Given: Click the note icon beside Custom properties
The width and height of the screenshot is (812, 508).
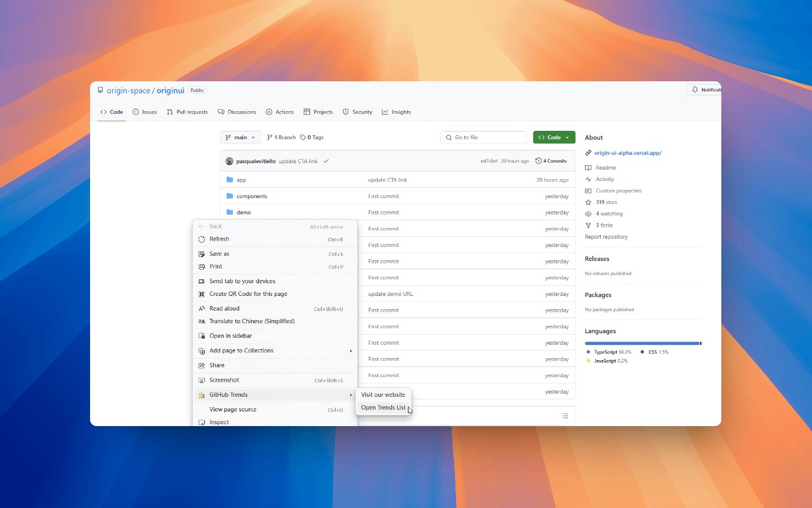Looking at the screenshot, I should [x=588, y=190].
